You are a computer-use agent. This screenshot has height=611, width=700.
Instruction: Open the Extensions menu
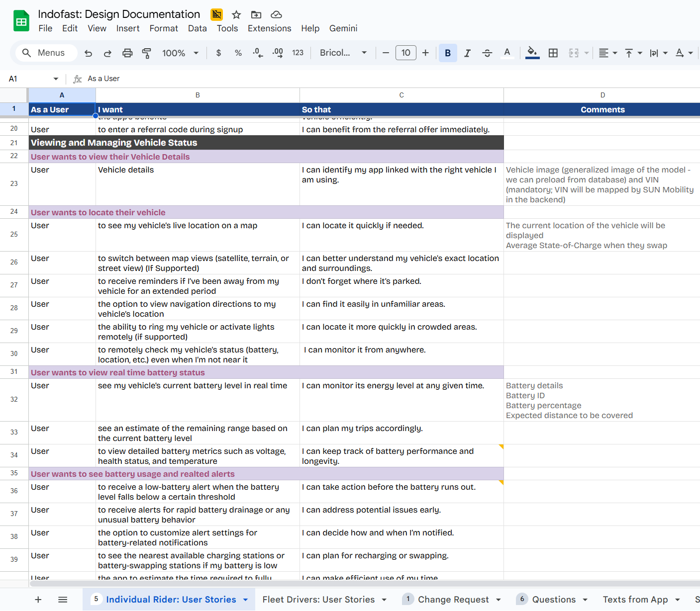point(269,28)
